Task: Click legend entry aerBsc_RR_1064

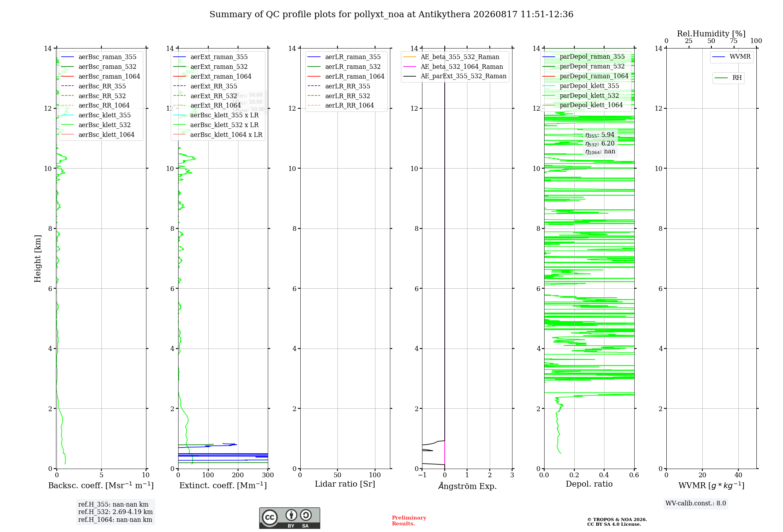Action: pos(96,106)
